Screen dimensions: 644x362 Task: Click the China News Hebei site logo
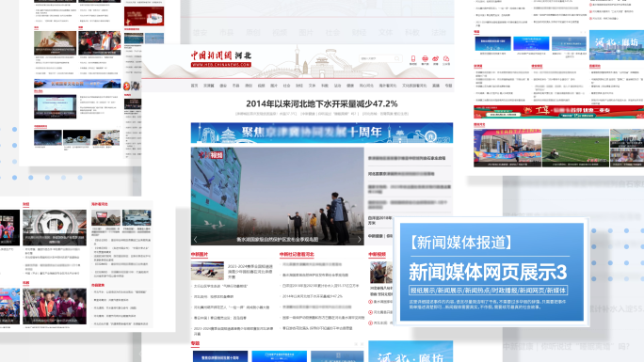coord(221,58)
